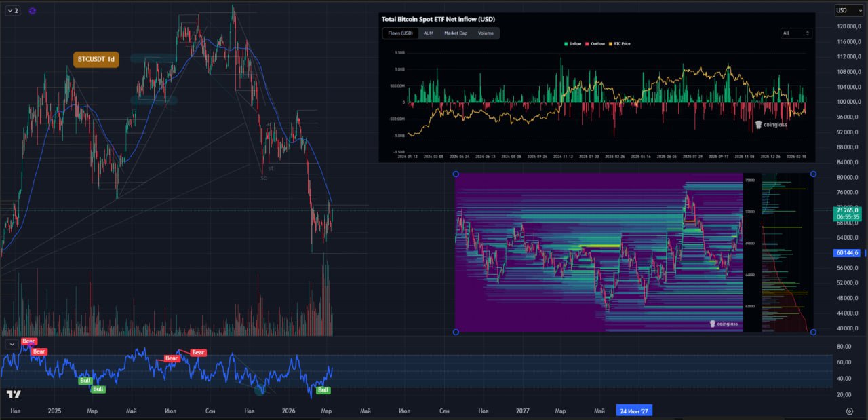Click top-left resize handle of heatmap image
The width and height of the screenshot is (868, 420).
coord(456,174)
